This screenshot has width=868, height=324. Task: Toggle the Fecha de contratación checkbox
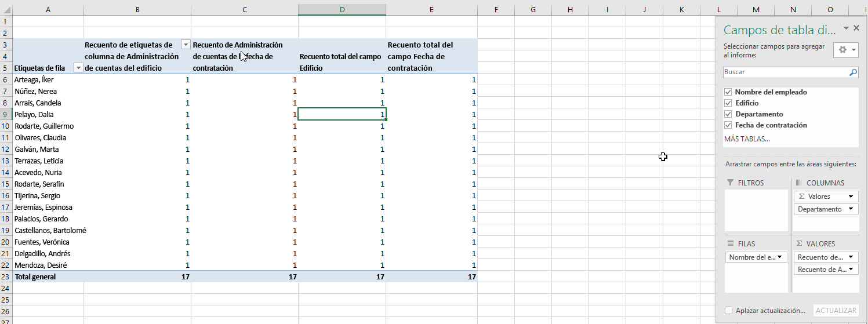[x=728, y=125]
